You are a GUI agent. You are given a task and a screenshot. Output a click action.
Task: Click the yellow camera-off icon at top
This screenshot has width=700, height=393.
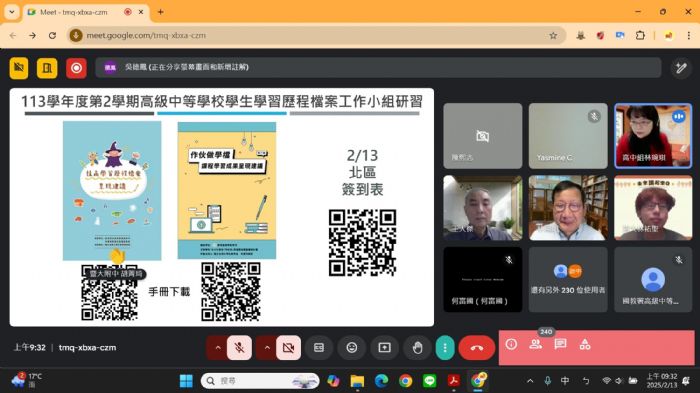[19, 68]
